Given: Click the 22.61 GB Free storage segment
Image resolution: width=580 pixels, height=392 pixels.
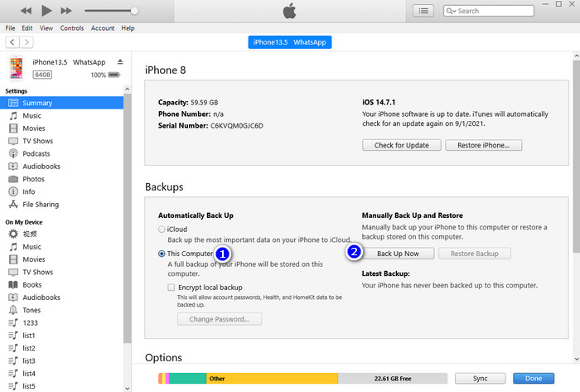Looking at the screenshot, I should (x=393, y=378).
